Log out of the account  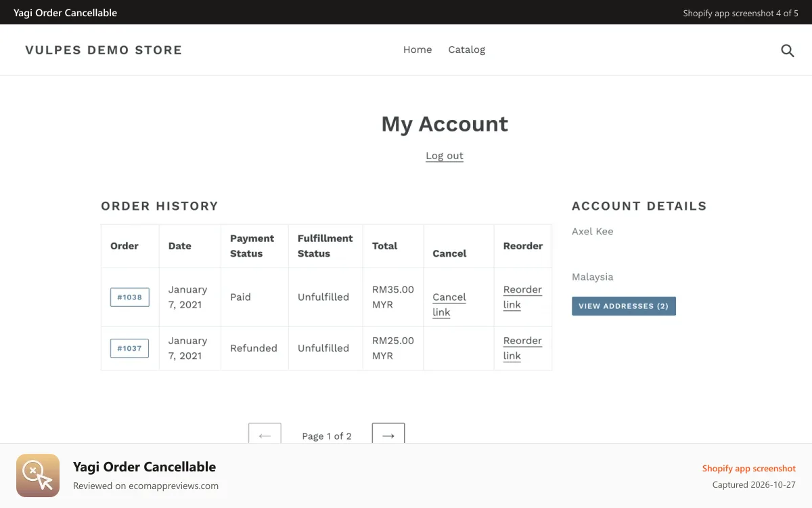coord(445,156)
